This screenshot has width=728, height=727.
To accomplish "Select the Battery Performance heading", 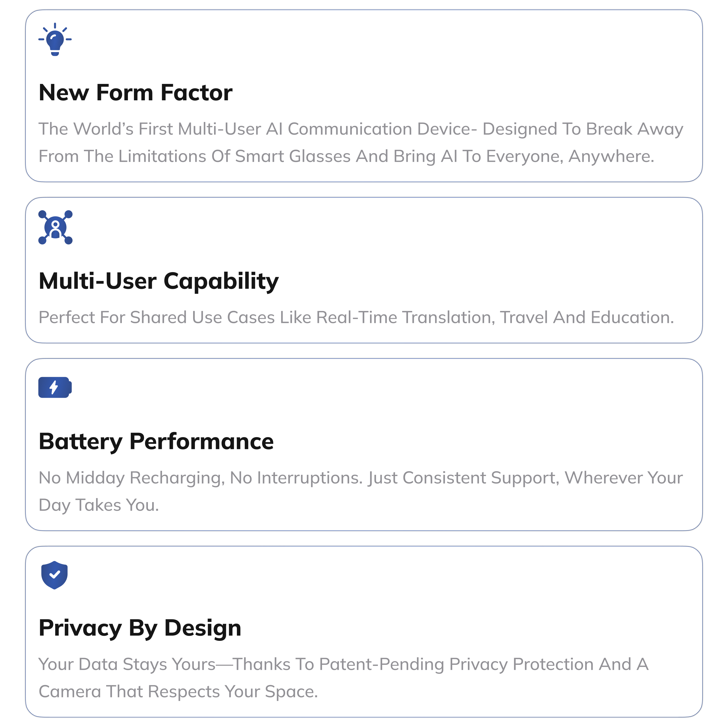I will [x=156, y=441].
